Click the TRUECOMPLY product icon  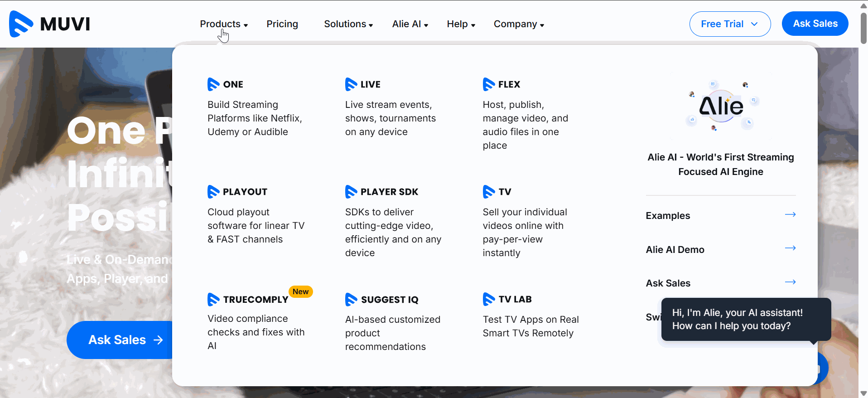point(213,299)
